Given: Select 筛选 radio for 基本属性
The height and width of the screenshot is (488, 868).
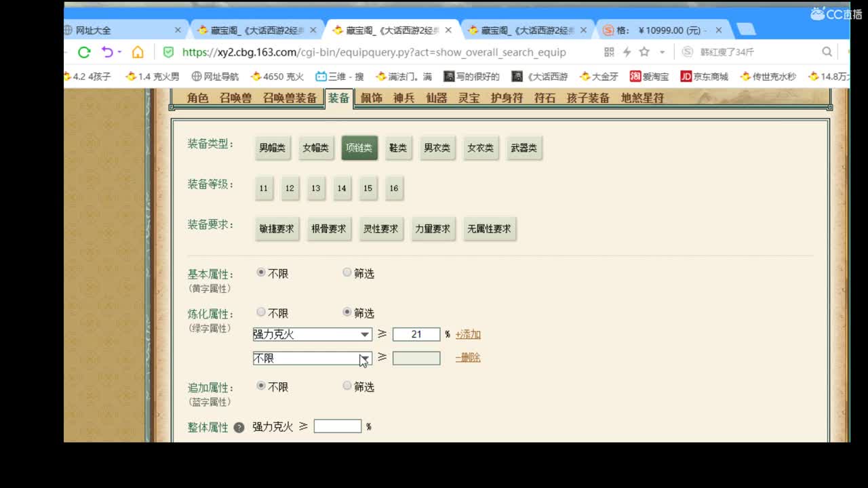Looking at the screenshot, I should pos(347,272).
